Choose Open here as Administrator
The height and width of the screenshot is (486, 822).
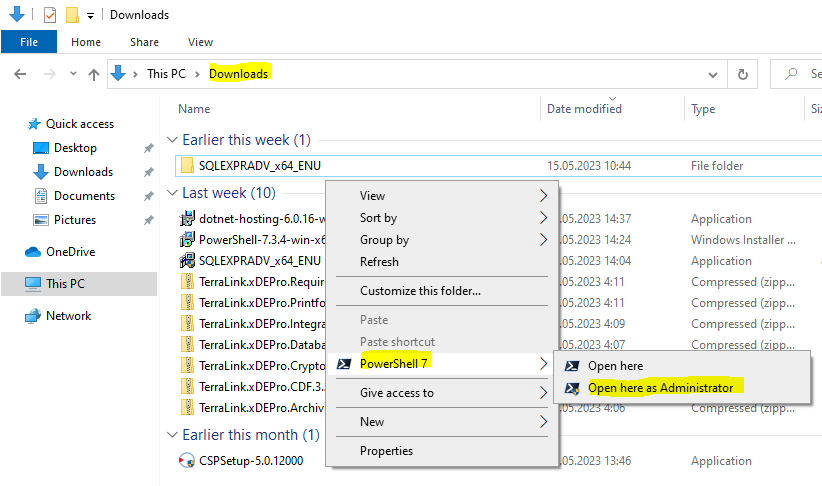[682, 388]
